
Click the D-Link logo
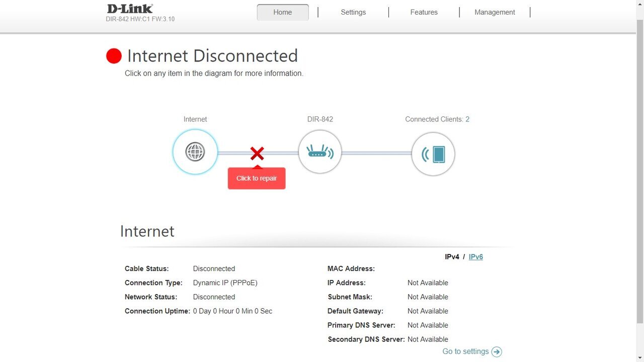(130, 9)
